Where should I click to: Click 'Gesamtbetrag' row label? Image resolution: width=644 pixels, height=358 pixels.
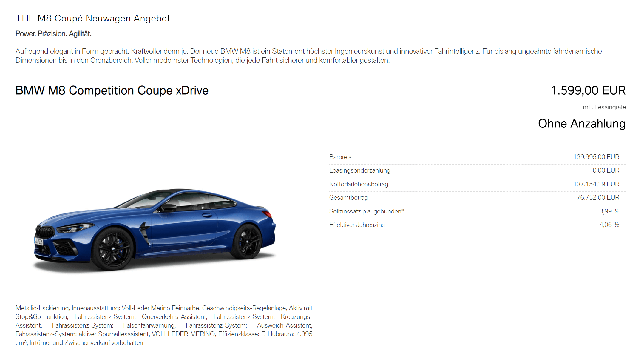coord(348,198)
